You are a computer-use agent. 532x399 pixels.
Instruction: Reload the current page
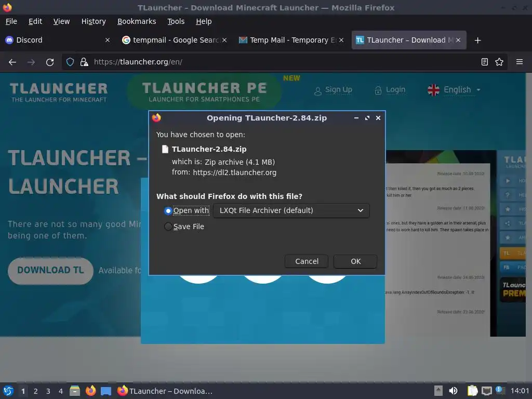pos(50,62)
